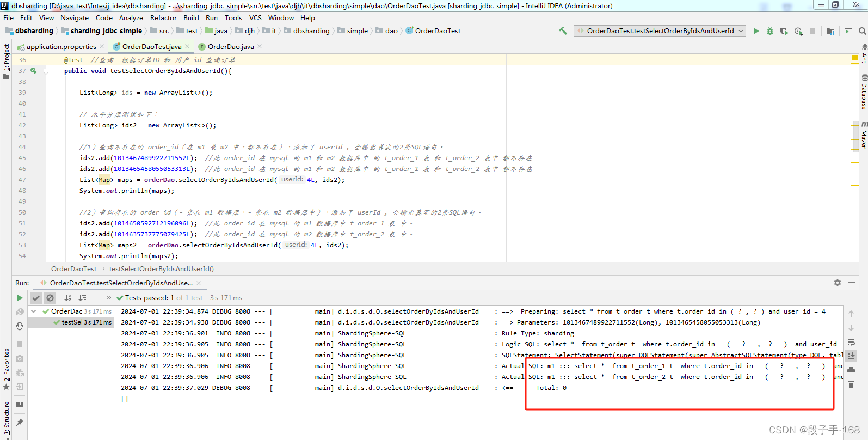Open the Project Structure dialog icon
Viewport: 868px width, 440px height.
coord(830,31)
